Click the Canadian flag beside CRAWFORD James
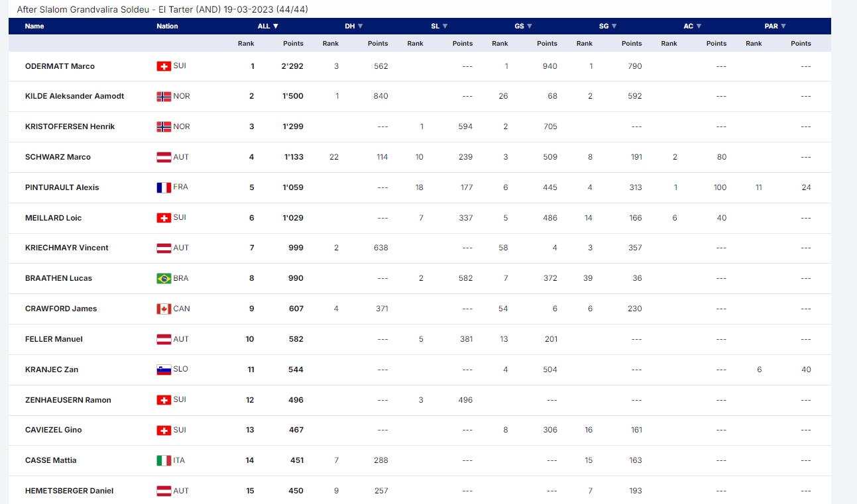Viewport: 857px width, 504px height. click(164, 309)
